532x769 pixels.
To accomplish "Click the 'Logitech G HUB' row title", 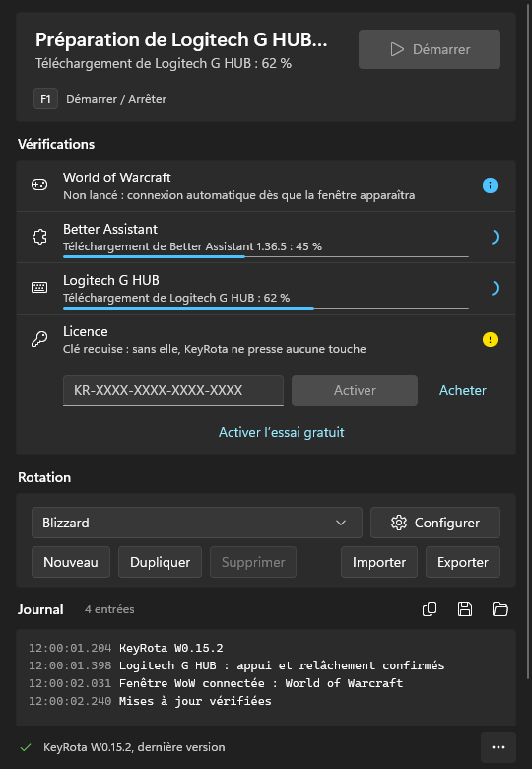I will click(x=111, y=280).
